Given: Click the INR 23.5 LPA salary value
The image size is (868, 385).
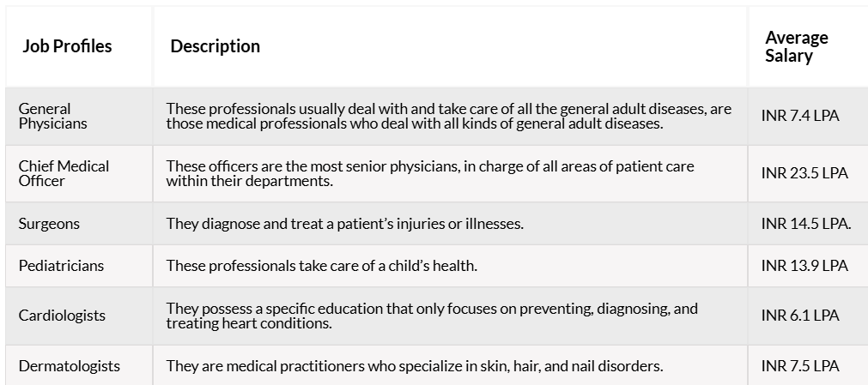Looking at the screenshot, I should [x=804, y=173].
